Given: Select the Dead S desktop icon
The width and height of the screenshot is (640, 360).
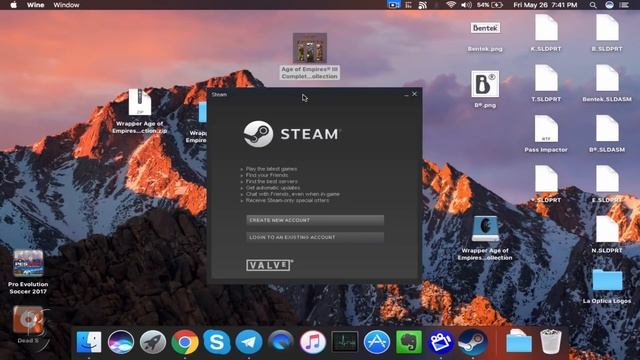Looking at the screenshot, I should [28, 325].
